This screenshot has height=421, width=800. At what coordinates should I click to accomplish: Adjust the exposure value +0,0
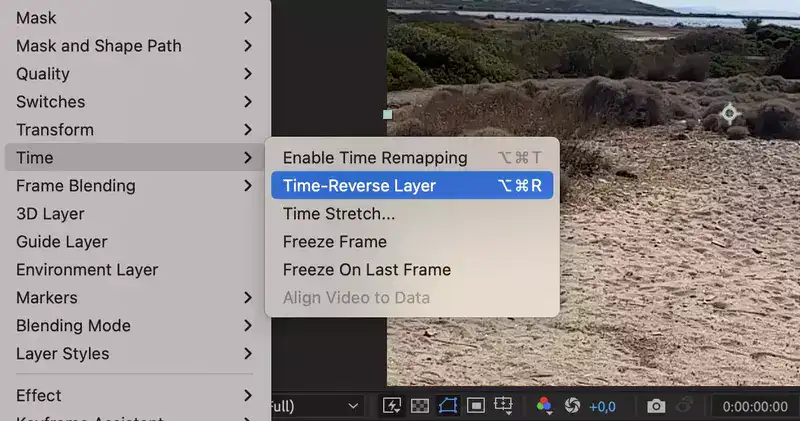[602, 407]
